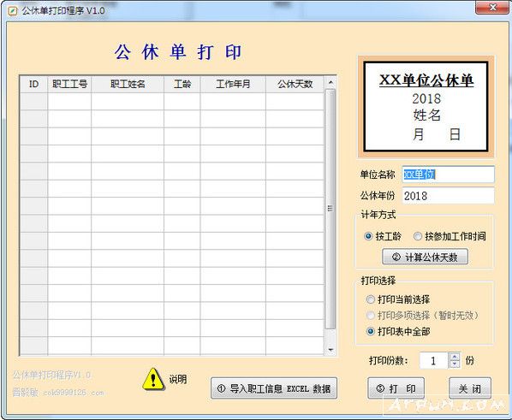Image resolution: width=512 pixels, height=420 pixels.
Task: Focus the 单位名称 text field
Action: pos(449,175)
